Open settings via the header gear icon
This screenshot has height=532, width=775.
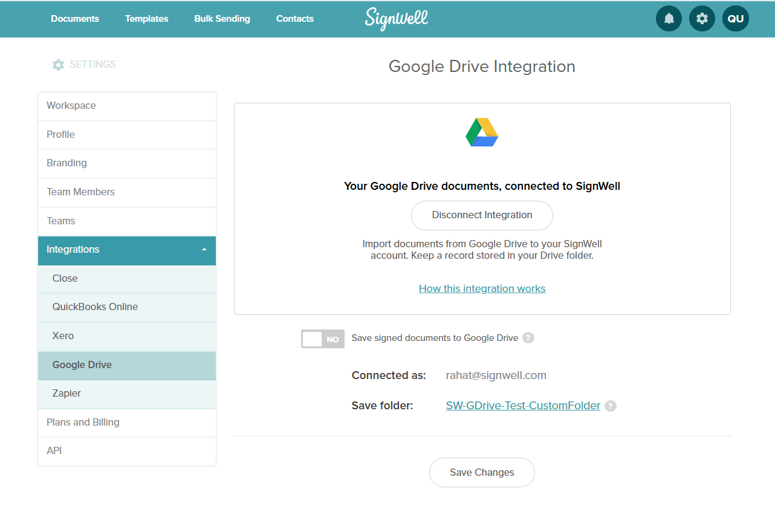point(702,19)
